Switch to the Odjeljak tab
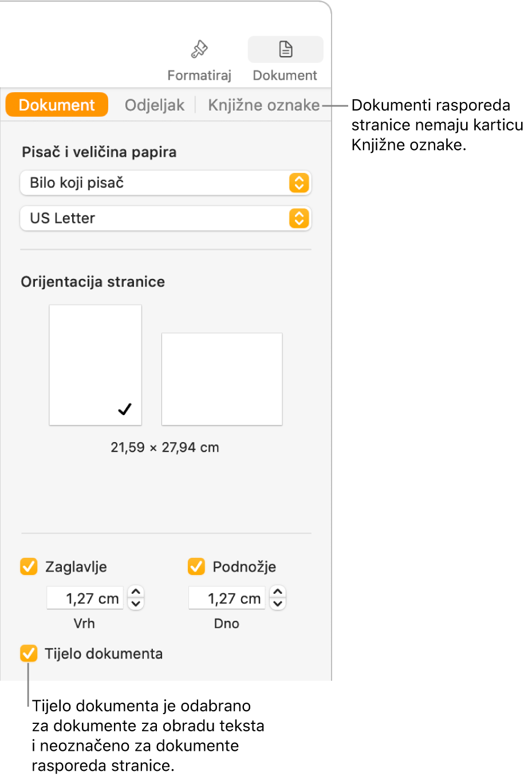 [x=155, y=105]
